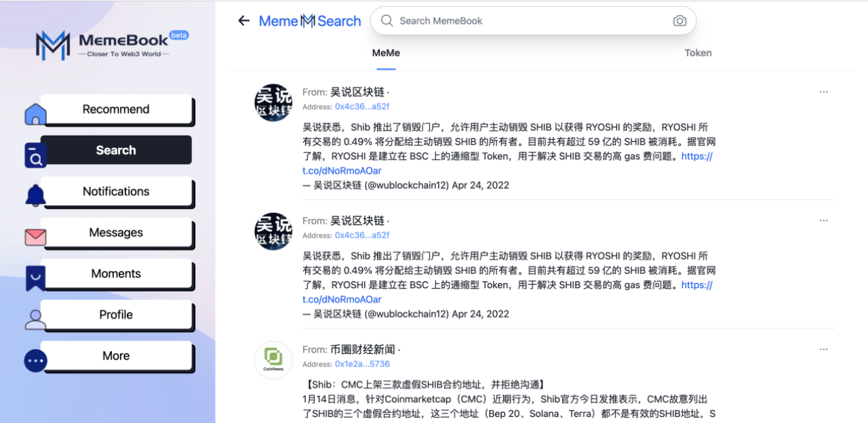Click the person icon beside Profile
The image size is (868, 423).
(x=35, y=319)
